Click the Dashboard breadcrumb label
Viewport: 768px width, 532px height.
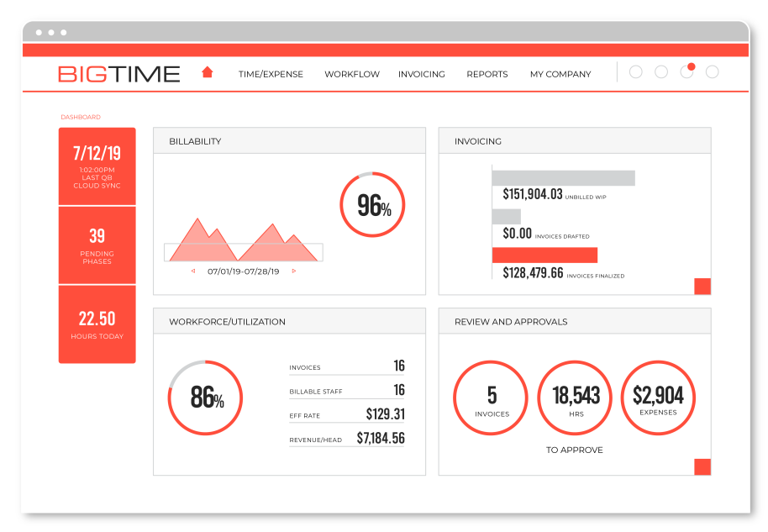click(81, 117)
